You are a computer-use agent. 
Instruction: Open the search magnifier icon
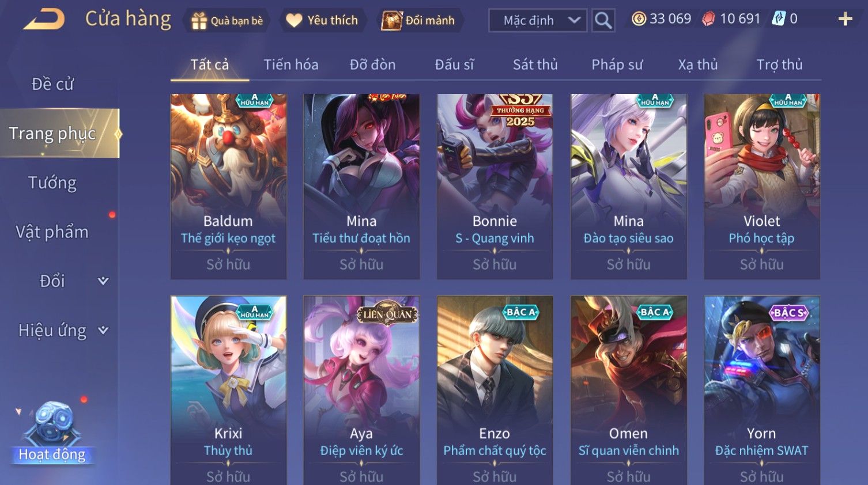603,20
